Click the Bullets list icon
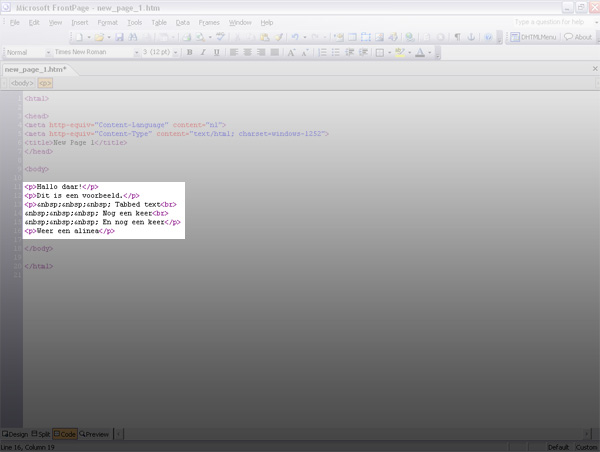Image resolution: width=600 pixels, height=452 pixels. 336,52
